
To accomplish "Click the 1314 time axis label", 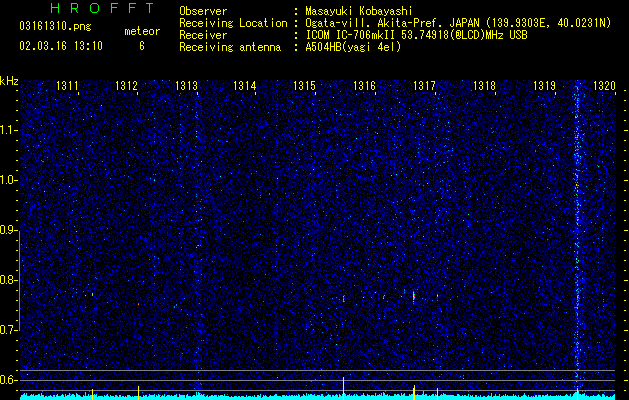I will tap(245, 85).
